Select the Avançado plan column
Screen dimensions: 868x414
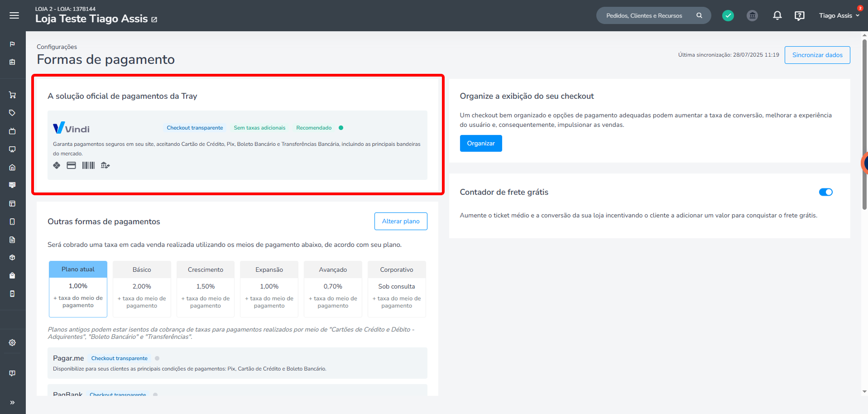333,289
